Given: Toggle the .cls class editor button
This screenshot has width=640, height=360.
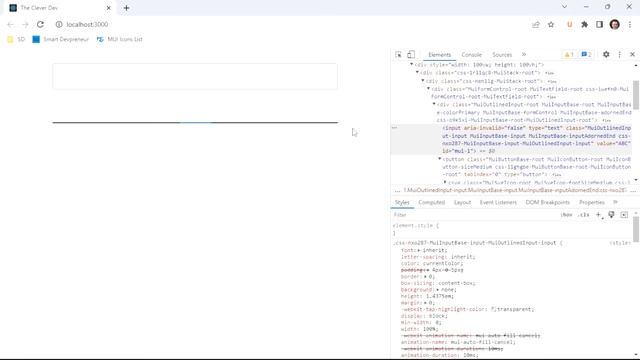Looking at the screenshot, I should pos(584,215).
